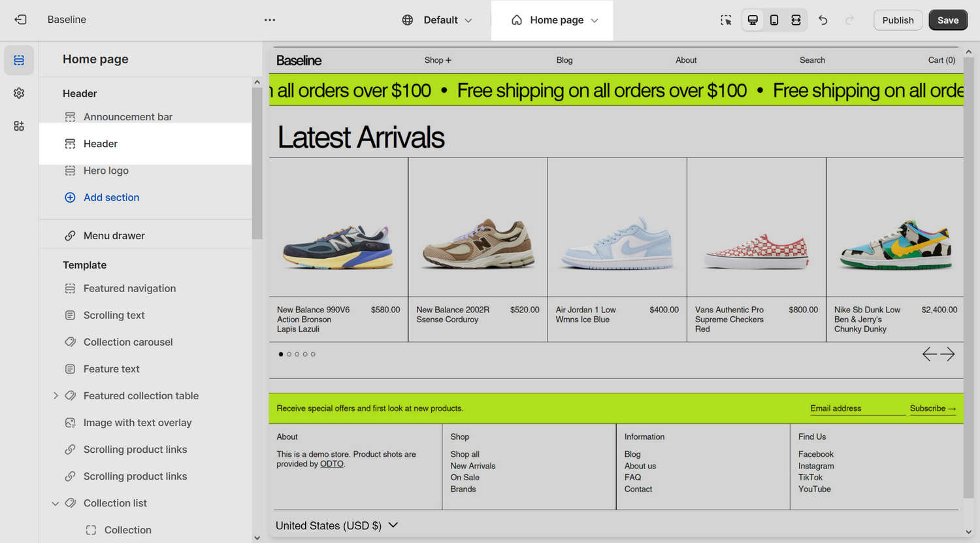Switch preview to mobile view

point(774,20)
